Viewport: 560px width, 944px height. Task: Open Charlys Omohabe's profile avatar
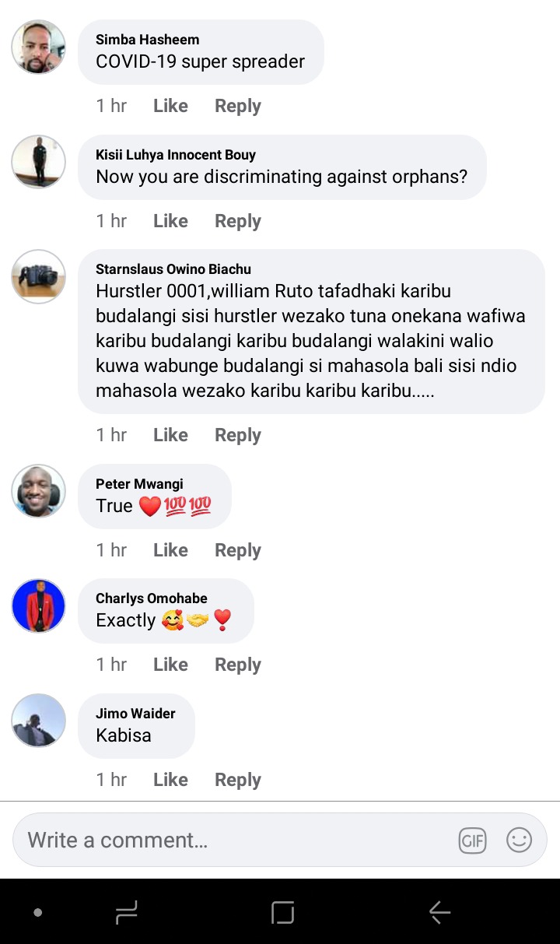(x=38, y=605)
